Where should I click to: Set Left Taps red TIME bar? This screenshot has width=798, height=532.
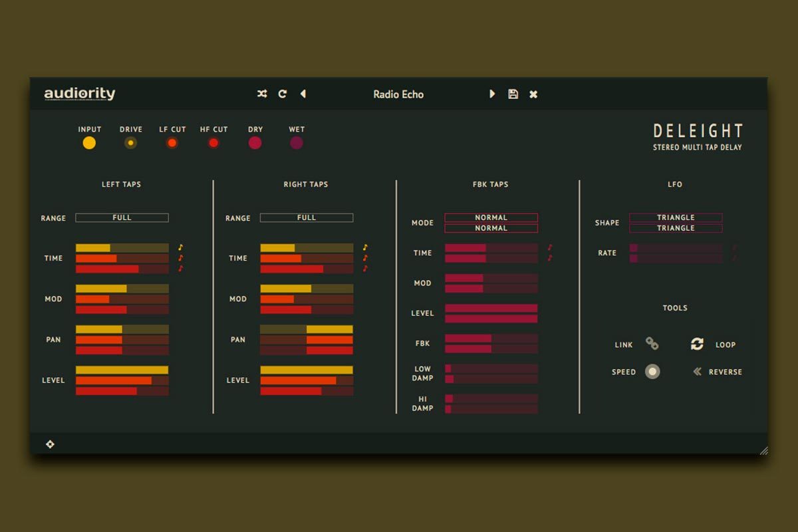point(122,269)
